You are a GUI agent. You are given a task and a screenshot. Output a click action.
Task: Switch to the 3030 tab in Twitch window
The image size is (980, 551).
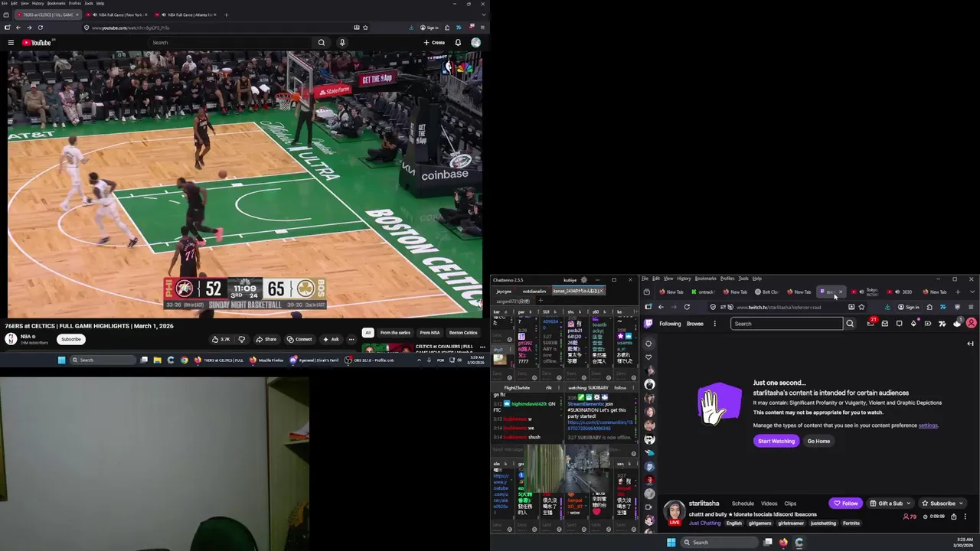[903, 292]
